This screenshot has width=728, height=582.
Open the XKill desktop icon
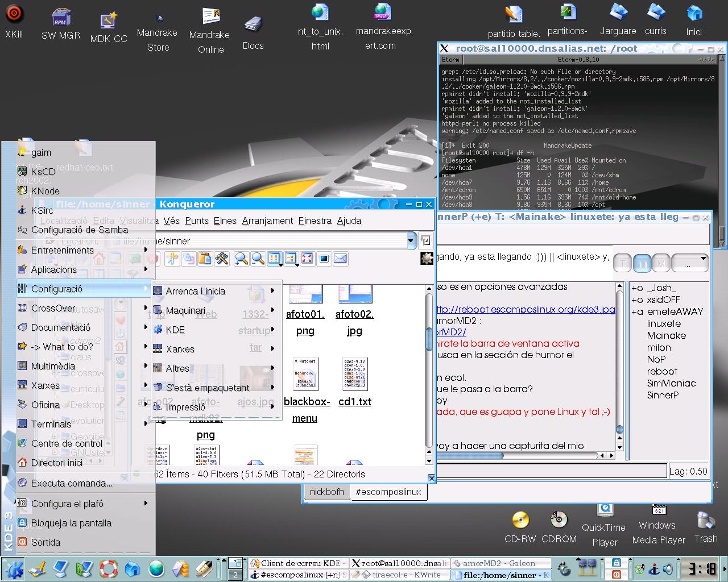pyautogui.click(x=14, y=23)
